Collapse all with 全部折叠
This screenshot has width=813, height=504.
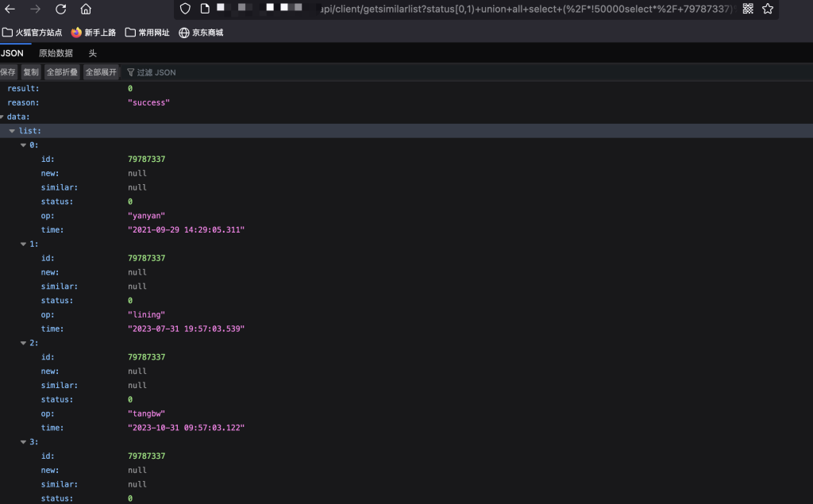tap(62, 72)
